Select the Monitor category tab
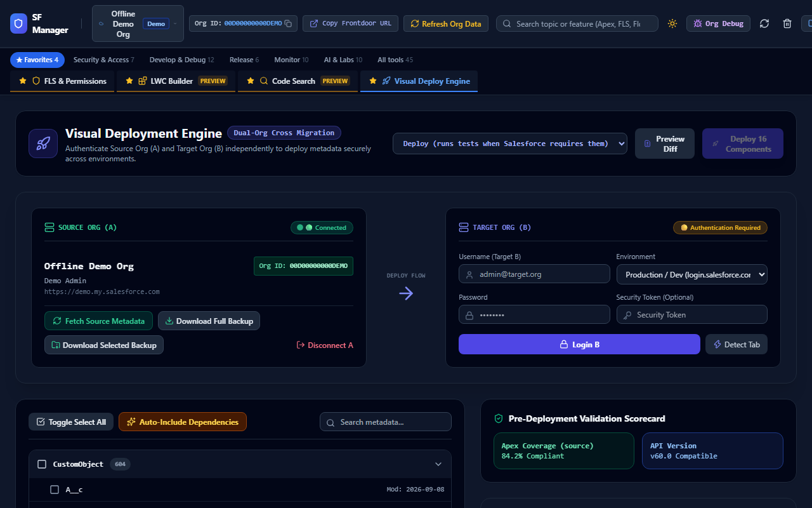Viewport: 812px width, 508px height. coord(291,60)
